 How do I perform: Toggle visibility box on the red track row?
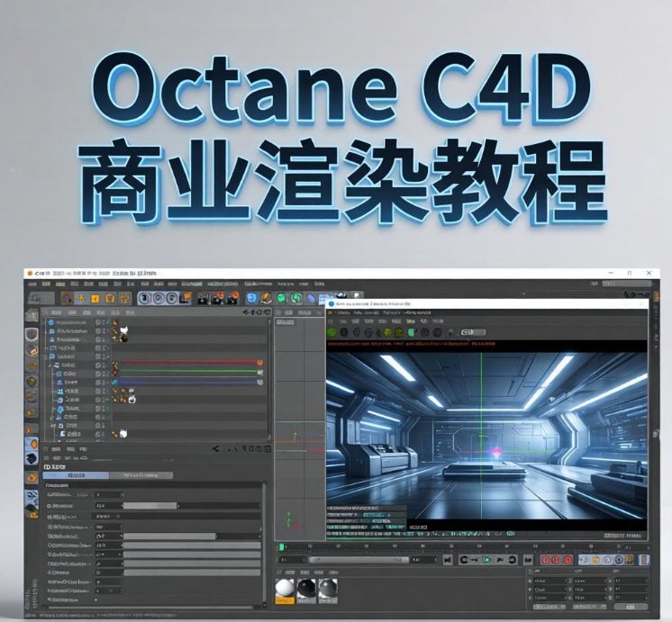(99, 363)
